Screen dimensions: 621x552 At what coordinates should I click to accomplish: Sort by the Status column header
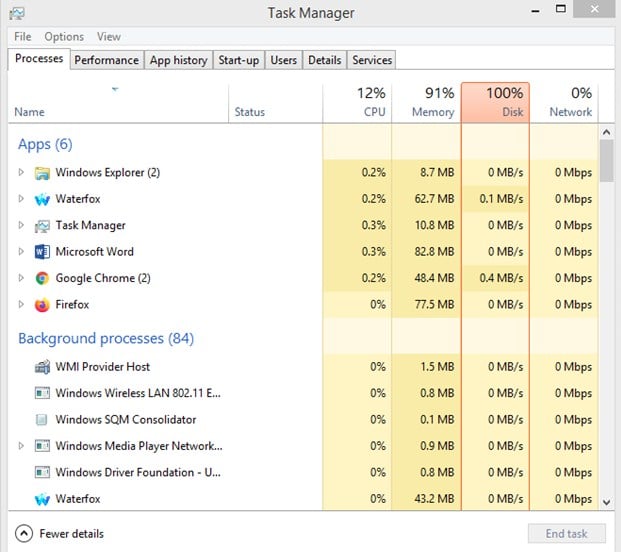[275, 102]
